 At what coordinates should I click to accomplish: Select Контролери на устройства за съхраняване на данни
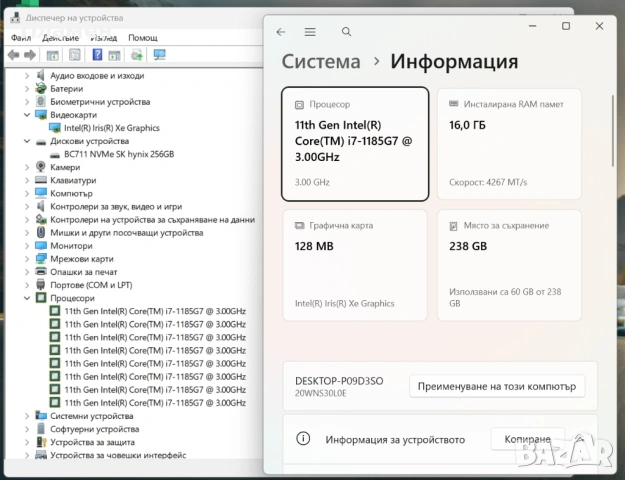pos(152,220)
